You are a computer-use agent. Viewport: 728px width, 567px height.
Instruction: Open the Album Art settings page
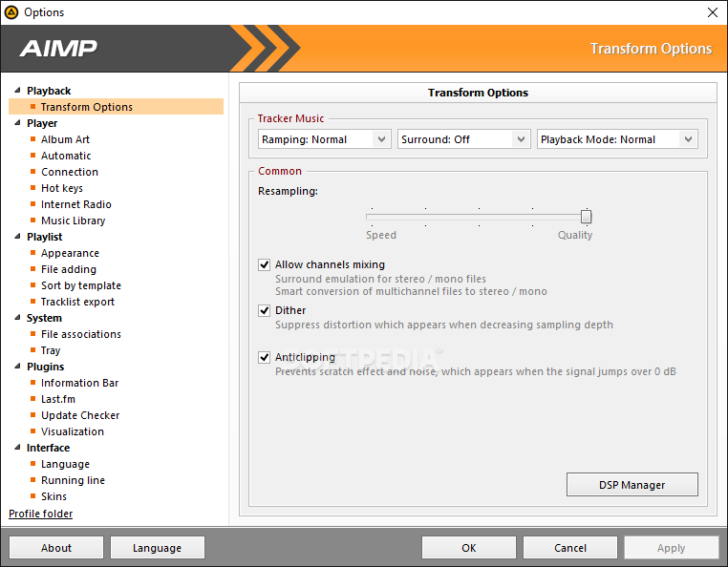pos(66,139)
